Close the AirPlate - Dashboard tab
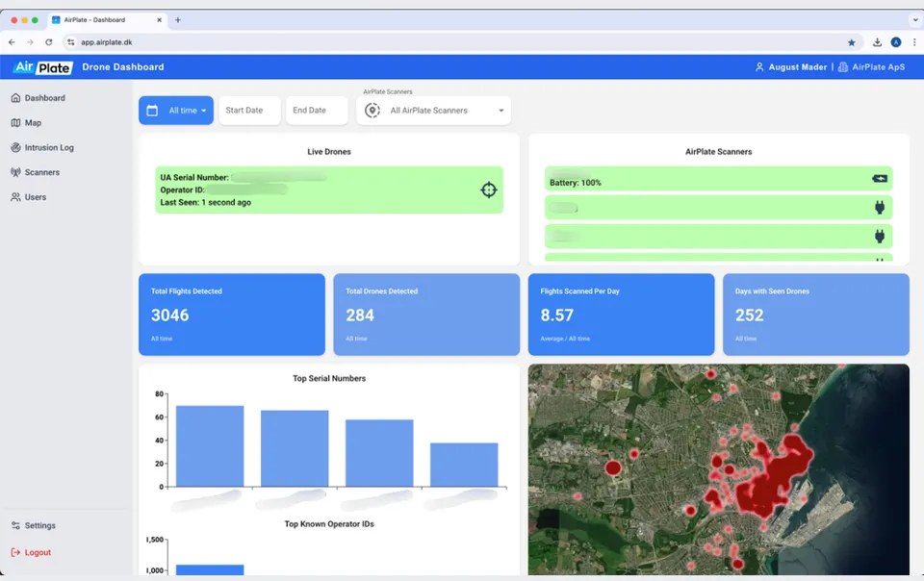 coord(159,20)
